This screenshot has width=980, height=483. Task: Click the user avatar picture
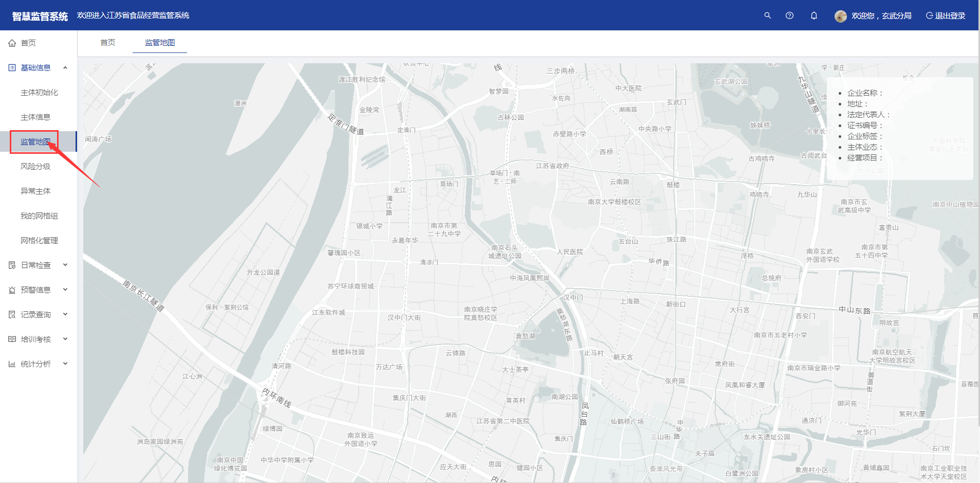(841, 16)
